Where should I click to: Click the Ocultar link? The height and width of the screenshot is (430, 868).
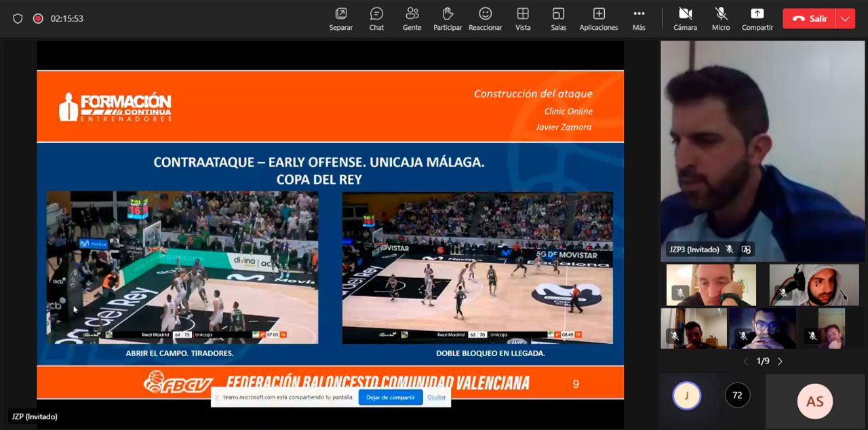[x=437, y=397]
